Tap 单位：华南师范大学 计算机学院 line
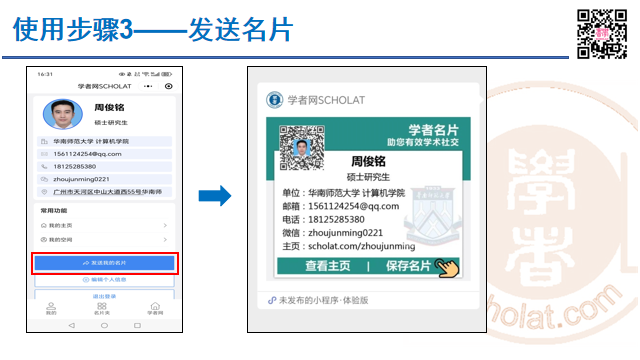Screen dimensions: 640x360 click(344, 193)
